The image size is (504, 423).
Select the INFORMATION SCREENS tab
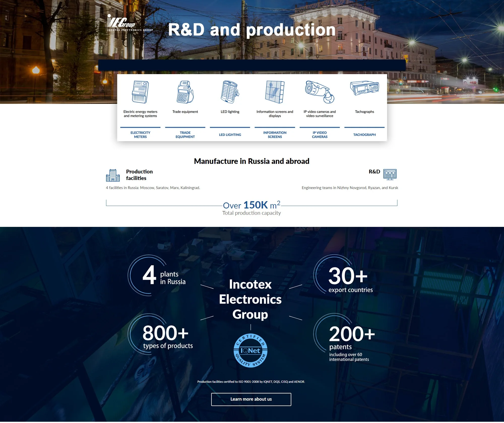click(x=275, y=135)
